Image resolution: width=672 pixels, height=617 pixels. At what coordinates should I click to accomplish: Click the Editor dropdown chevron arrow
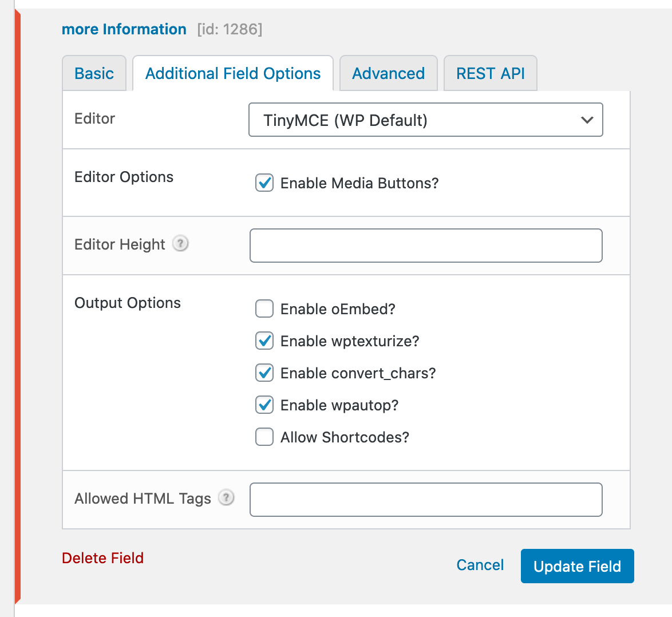(587, 120)
